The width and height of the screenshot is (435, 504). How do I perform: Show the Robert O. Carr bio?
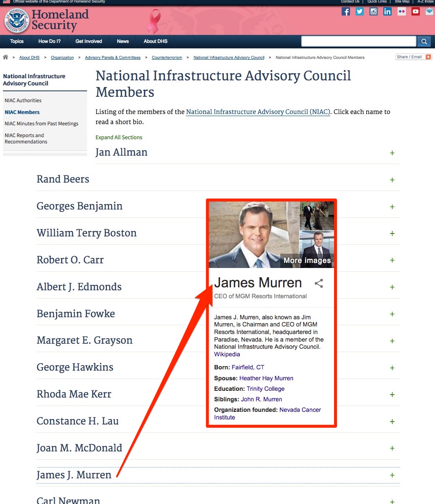(x=392, y=260)
